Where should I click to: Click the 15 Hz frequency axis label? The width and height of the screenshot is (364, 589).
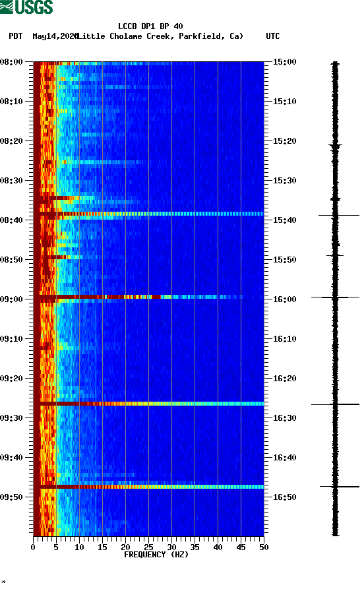[102, 547]
